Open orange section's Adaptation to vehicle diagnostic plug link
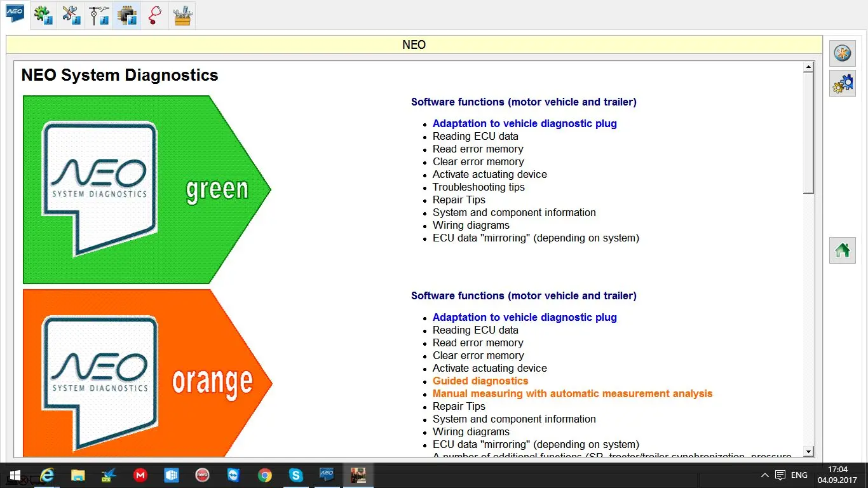The width and height of the screenshot is (868, 488). 525,317
